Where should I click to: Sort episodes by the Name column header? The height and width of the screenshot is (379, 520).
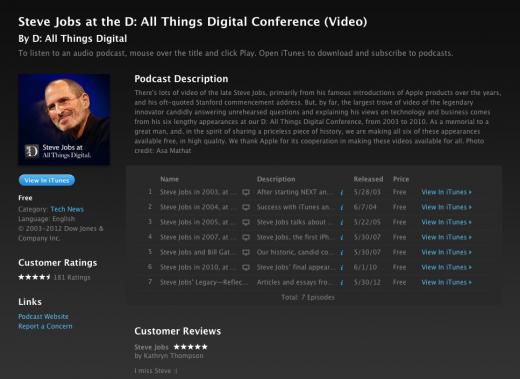[169, 179]
